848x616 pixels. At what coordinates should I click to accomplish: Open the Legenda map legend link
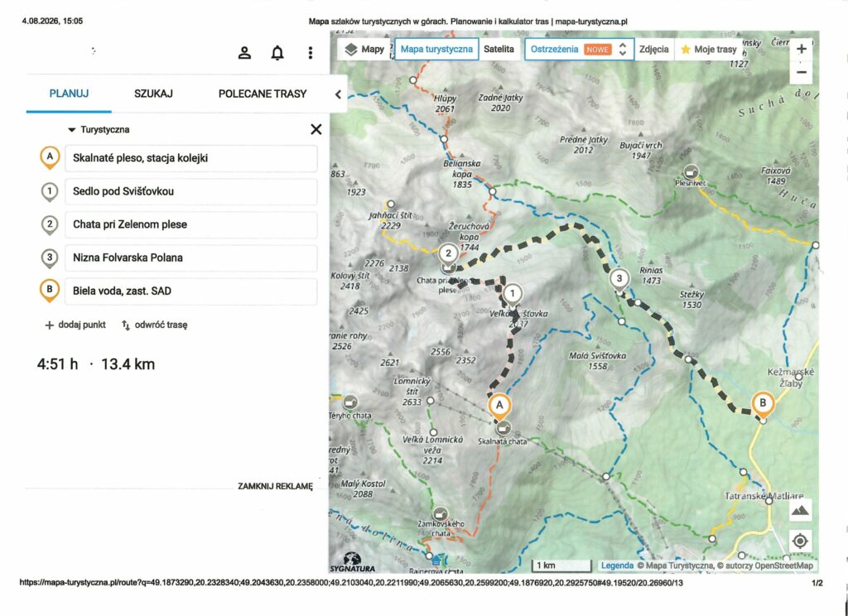coord(617,565)
